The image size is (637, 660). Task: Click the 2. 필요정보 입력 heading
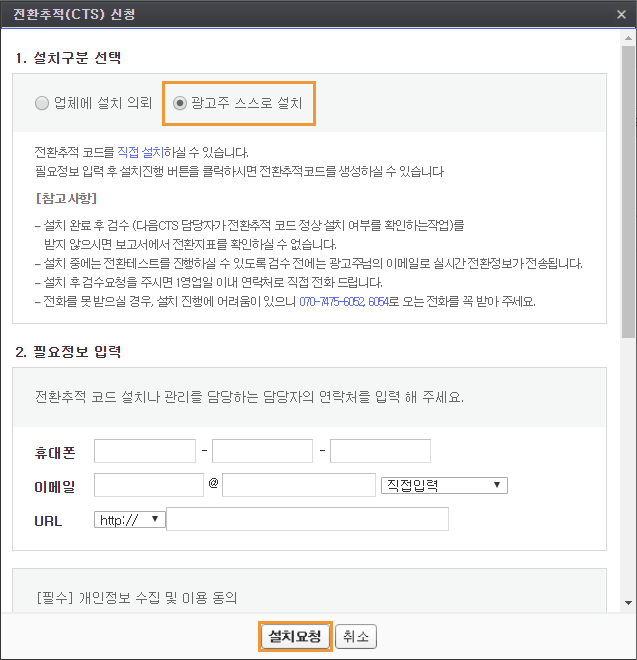68,351
